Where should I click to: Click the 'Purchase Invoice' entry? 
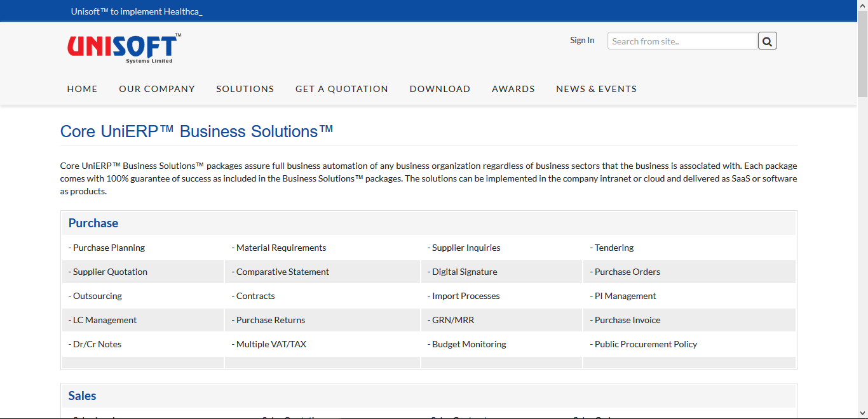point(625,320)
